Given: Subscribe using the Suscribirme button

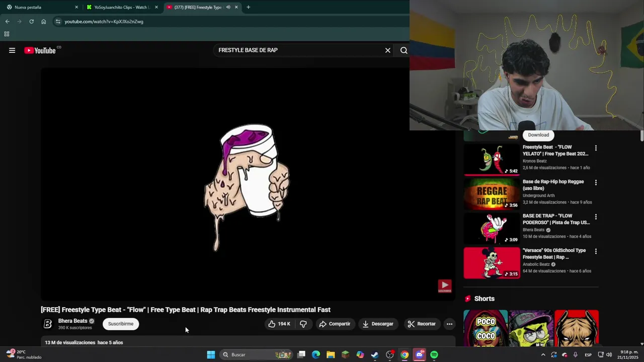Looking at the screenshot, I should (x=121, y=324).
